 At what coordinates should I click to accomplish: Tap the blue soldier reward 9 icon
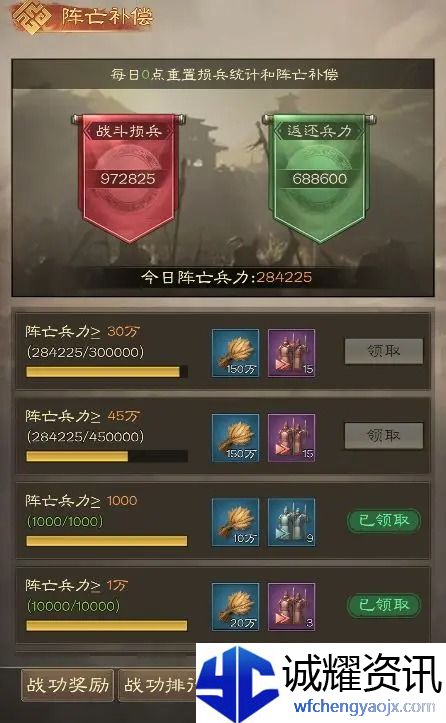click(x=291, y=522)
